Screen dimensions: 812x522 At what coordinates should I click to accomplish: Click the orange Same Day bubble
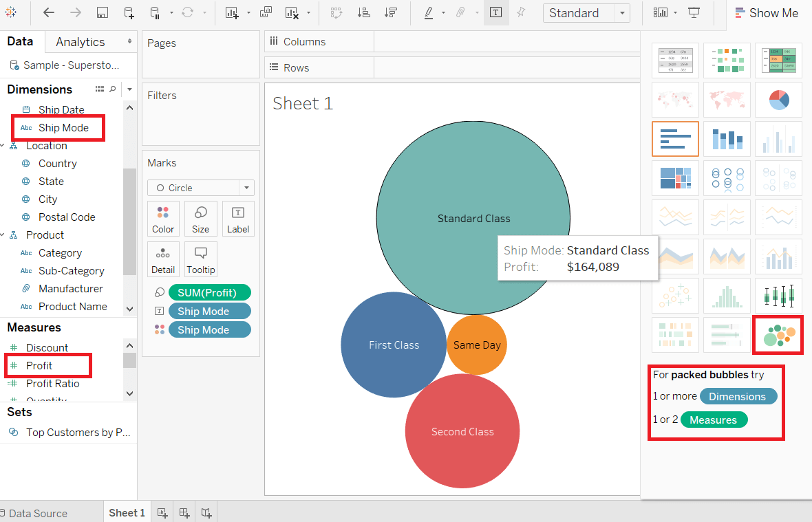tap(477, 345)
